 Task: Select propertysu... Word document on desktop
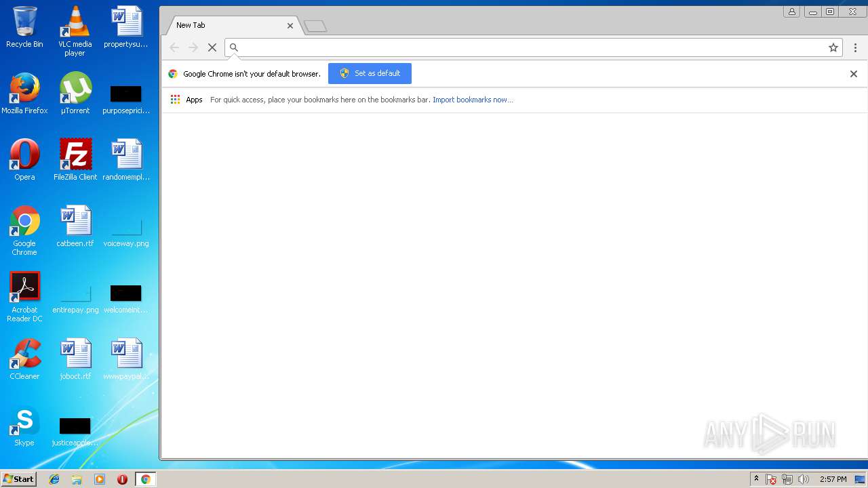click(x=126, y=27)
